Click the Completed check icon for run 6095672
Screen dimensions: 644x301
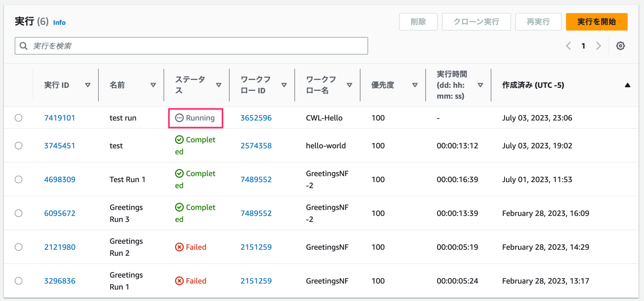[x=179, y=207]
